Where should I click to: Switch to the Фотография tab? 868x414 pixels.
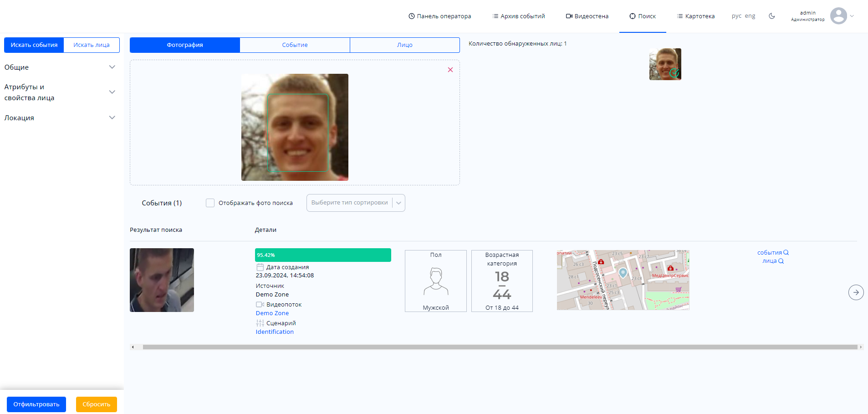tap(185, 45)
